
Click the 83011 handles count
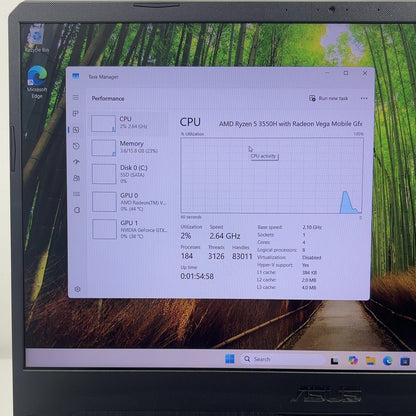(242, 256)
